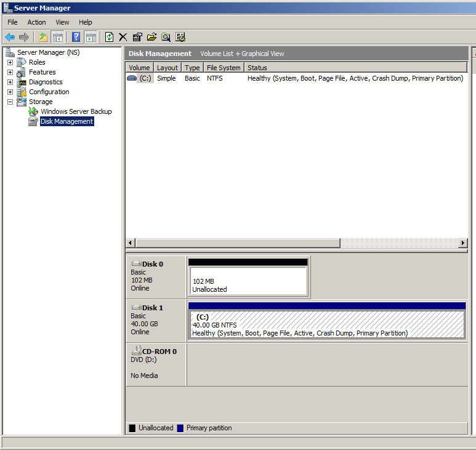The height and width of the screenshot is (450, 476).
Task: Click '40.00 GB' size under Disk 1
Action: tap(145, 324)
